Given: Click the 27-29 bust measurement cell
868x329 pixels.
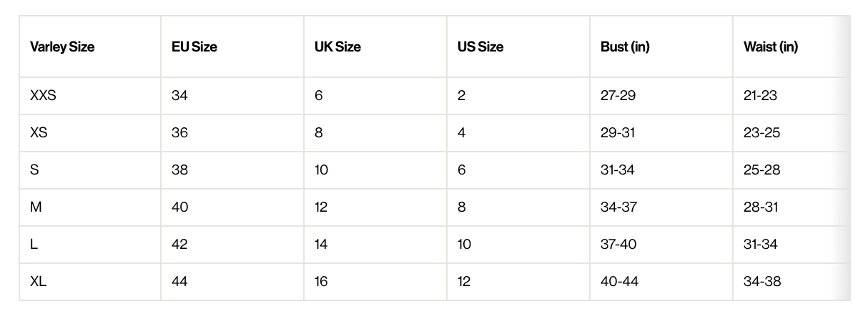Looking at the screenshot, I should coord(618,96).
